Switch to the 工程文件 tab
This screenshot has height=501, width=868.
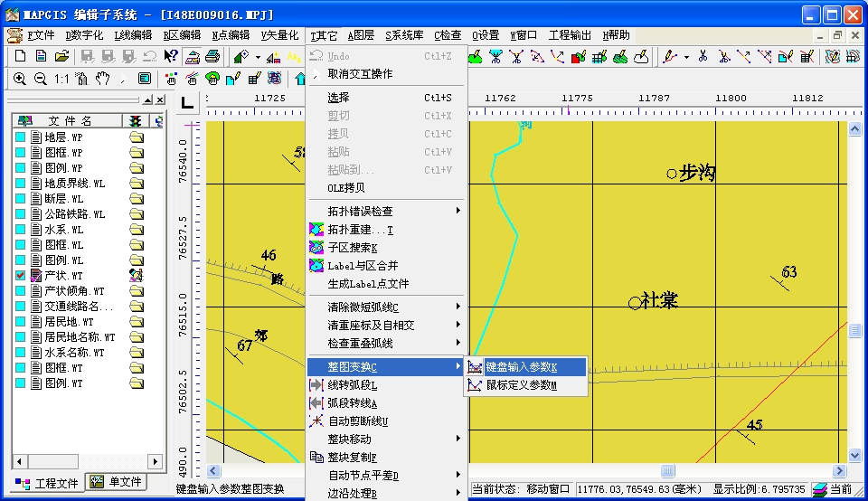point(46,483)
